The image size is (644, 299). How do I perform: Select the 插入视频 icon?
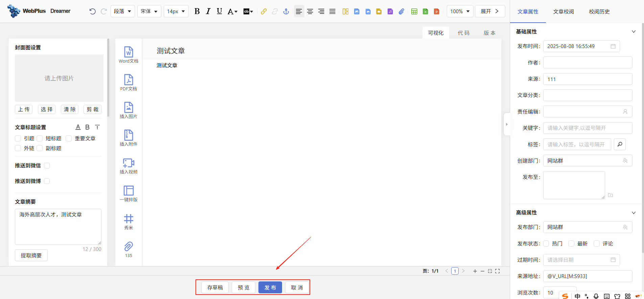(129, 163)
